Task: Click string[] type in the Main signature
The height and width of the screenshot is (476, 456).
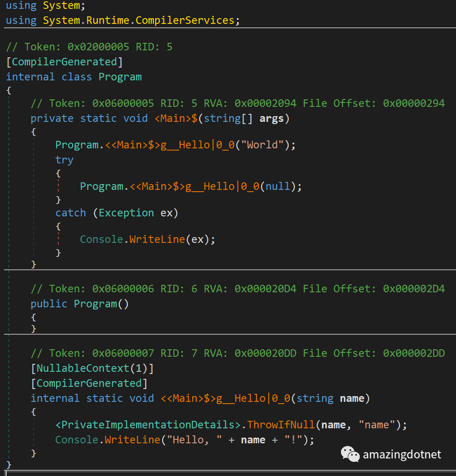Action: coord(228,118)
